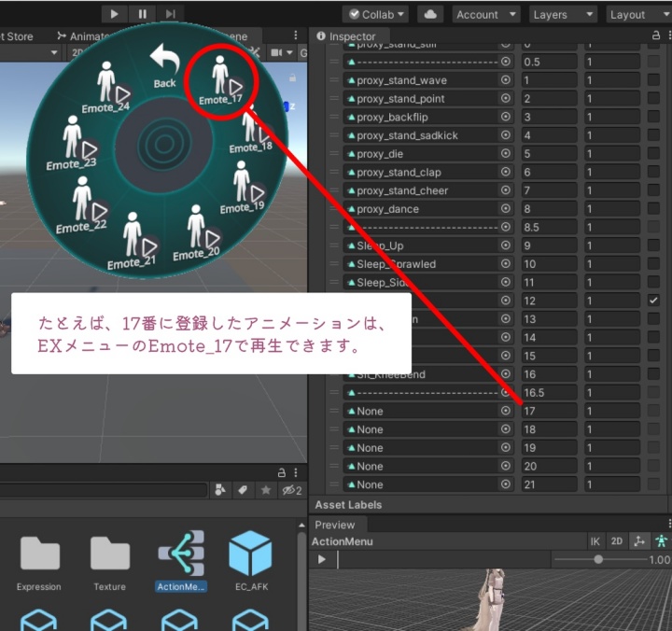Open object picker for proxy_backflip motion

pyautogui.click(x=506, y=117)
